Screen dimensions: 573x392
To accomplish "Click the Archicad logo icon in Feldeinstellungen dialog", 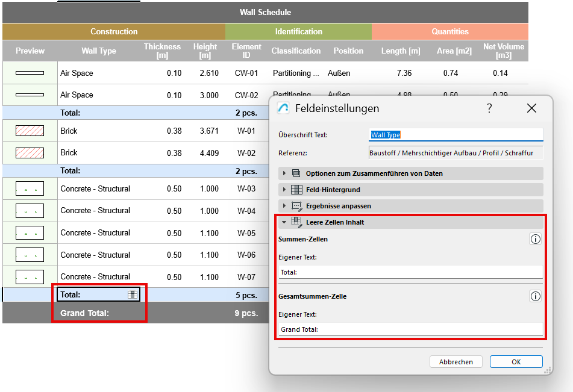I will (x=283, y=108).
